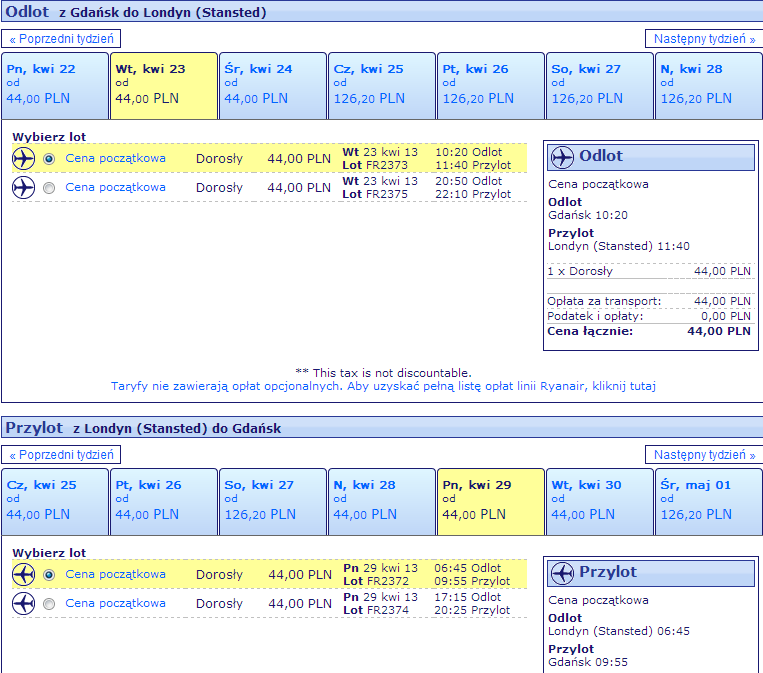Click plane icon in Przylot summary header

562,573
